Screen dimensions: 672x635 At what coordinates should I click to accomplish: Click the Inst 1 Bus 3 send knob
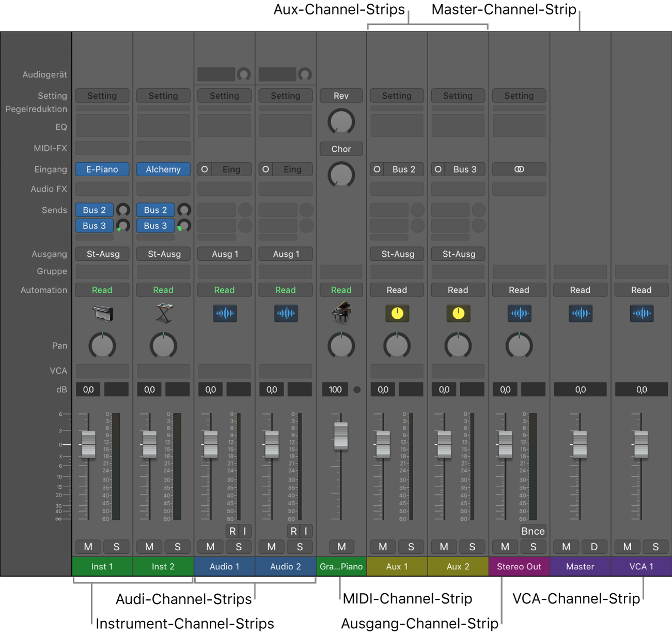pos(123,225)
